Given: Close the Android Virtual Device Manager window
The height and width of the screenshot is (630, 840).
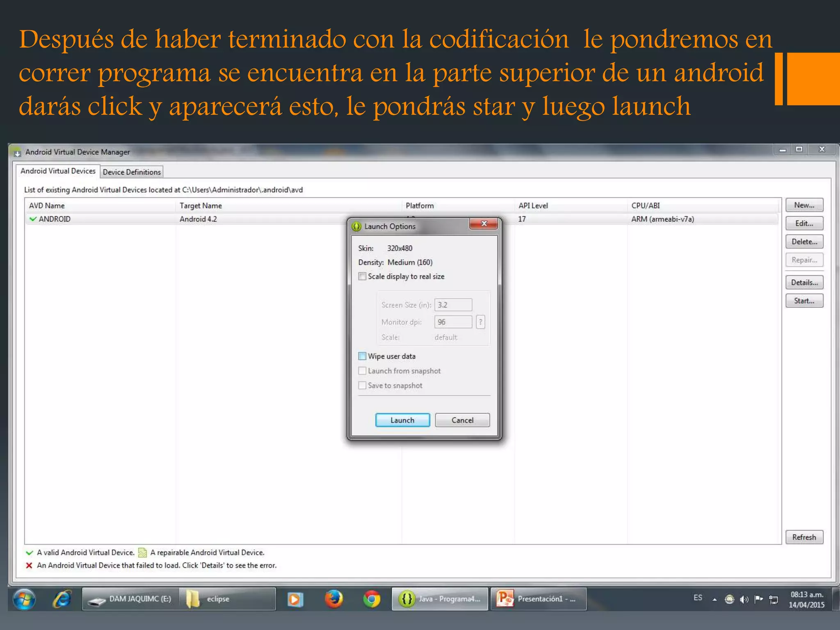Looking at the screenshot, I should click(x=822, y=150).
